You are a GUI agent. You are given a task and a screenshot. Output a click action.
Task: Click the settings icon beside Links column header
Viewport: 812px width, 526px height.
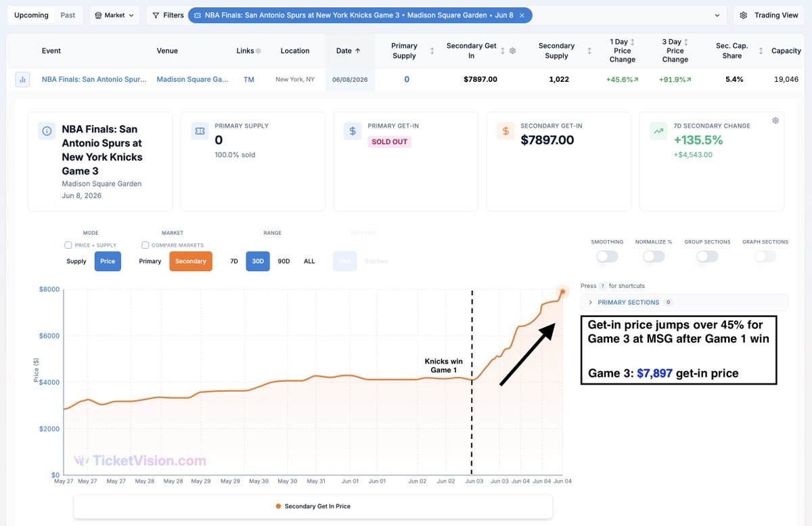pos(258,51)
